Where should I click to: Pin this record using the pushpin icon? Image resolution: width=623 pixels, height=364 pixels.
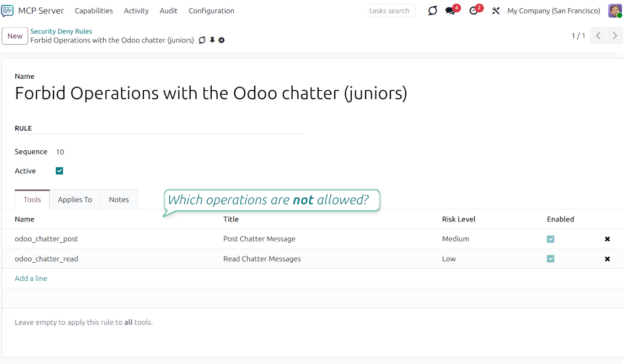212,40
